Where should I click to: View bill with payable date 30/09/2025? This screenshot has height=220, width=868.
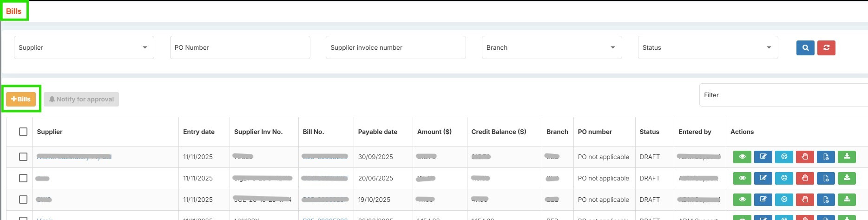(742, 157)
